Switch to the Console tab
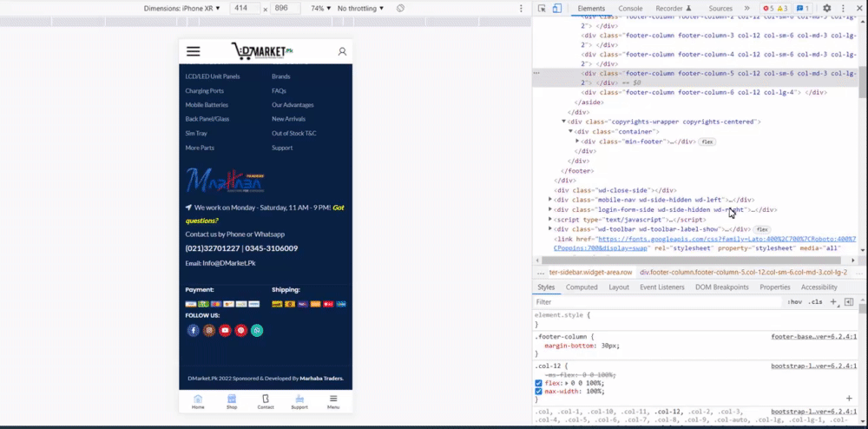The height and width of the screenshot is (429, 868). coord(630,9)
